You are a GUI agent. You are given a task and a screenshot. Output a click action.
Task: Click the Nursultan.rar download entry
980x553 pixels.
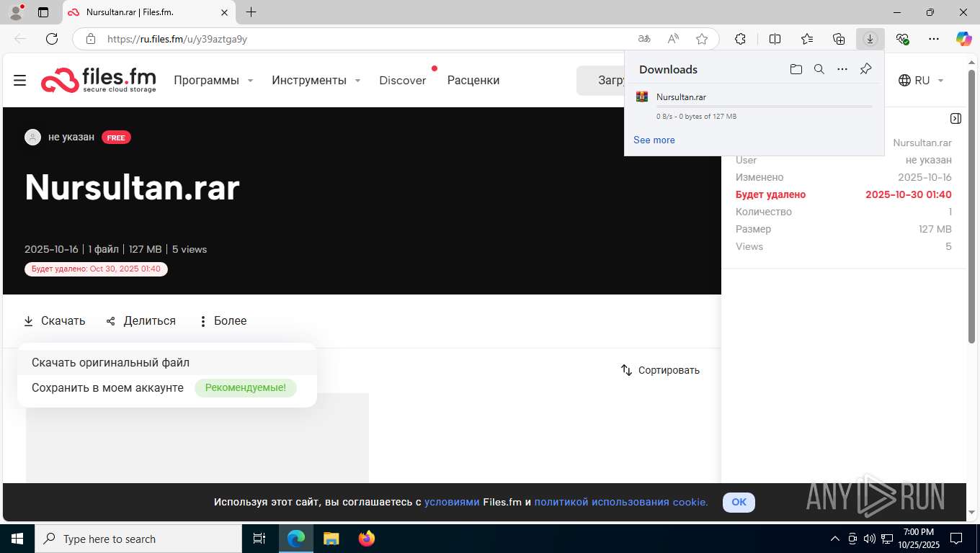pyautogui.click(x=754, y=106)
